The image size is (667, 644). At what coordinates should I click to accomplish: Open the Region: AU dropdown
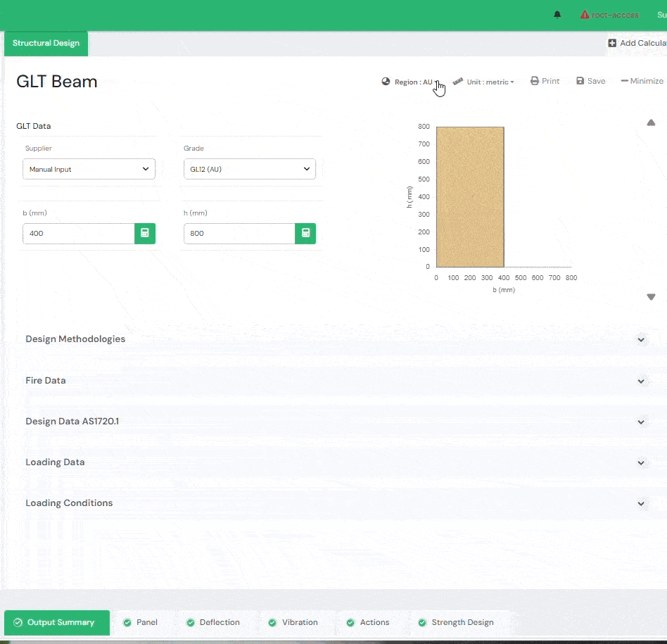(x=412, y=82)
